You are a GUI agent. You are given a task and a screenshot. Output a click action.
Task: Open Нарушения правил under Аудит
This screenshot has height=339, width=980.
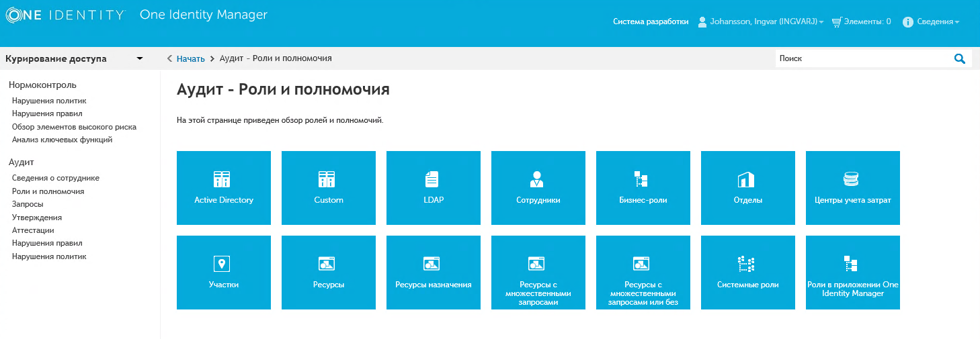[x=47, y=243]
